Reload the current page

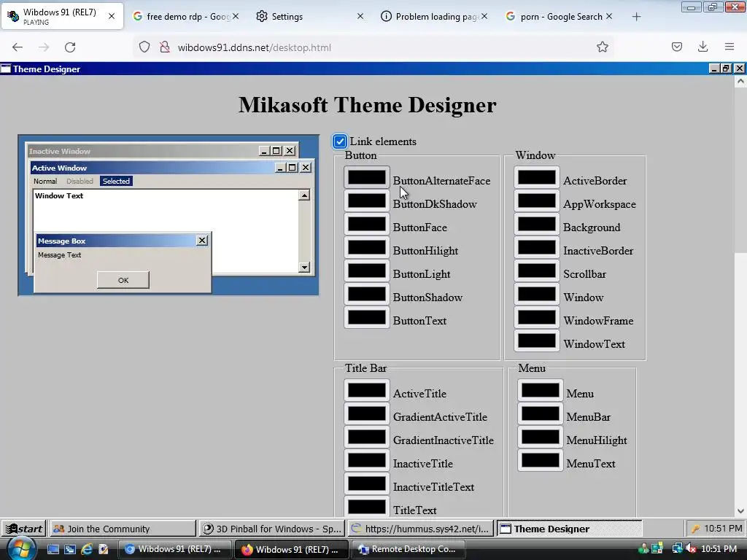70,47
